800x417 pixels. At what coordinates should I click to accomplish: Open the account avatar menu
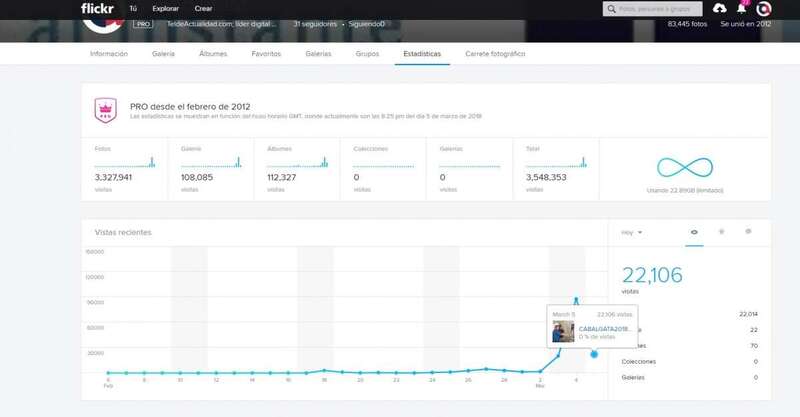(x=764, y=9)
